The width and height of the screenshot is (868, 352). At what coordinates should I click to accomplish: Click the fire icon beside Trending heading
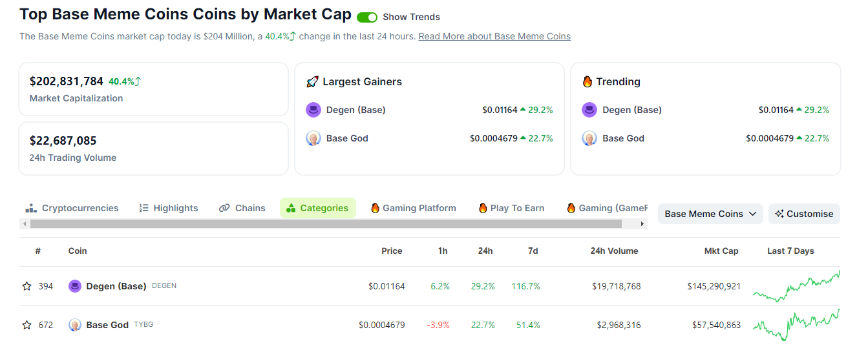coord(587,82)
